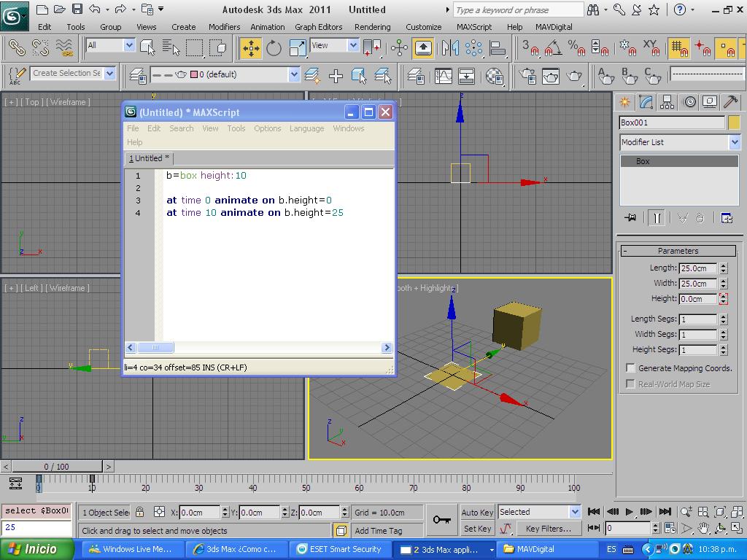This screenshot has width=747, height=560.
Task: Click the Set Key button
Action: click(x=477, y=529)
